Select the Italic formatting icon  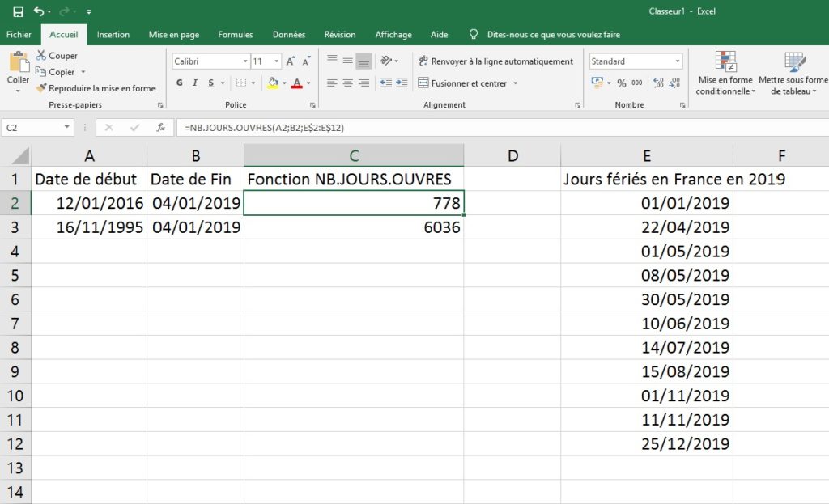[x=195, y=83]
